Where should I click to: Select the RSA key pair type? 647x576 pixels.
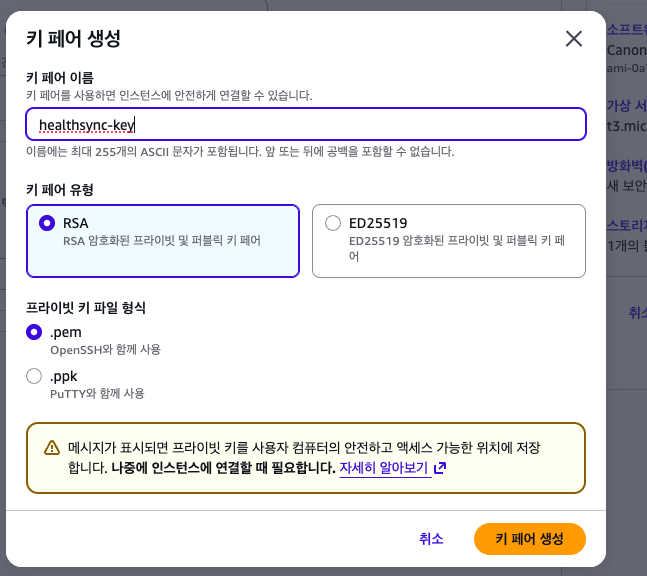(x=163, y=241)
